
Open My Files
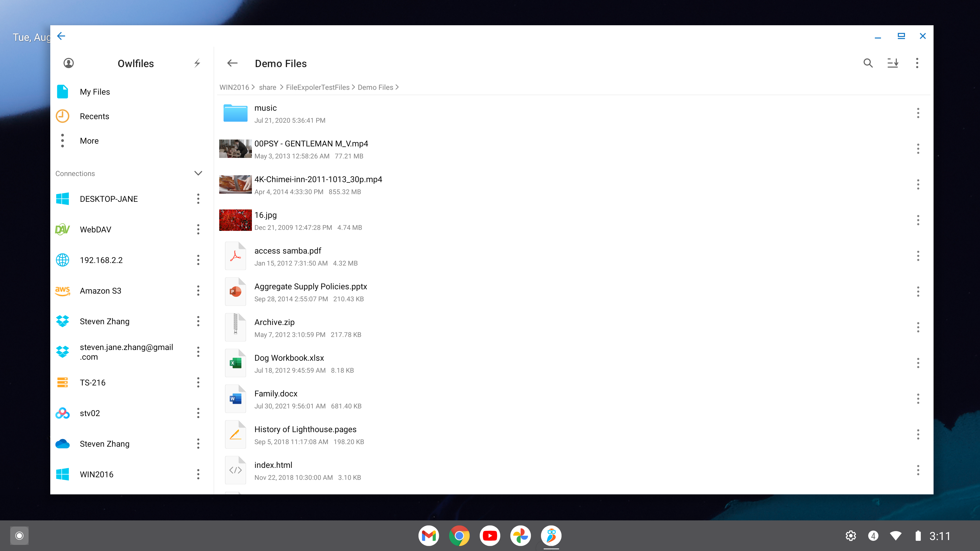pos(132,92)
